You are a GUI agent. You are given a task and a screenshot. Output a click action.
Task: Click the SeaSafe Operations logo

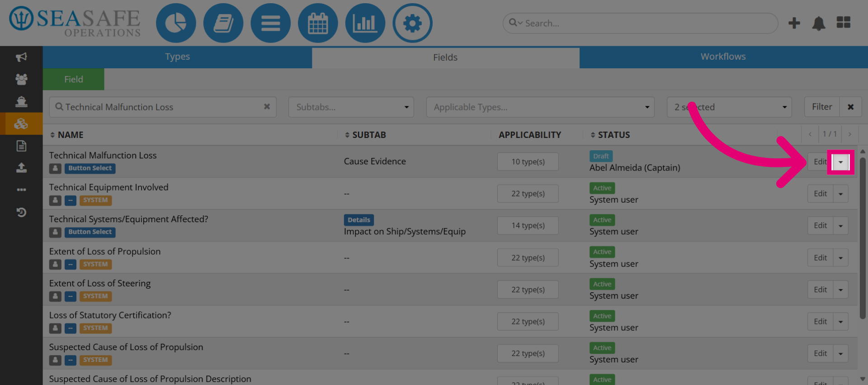point(75,22)
